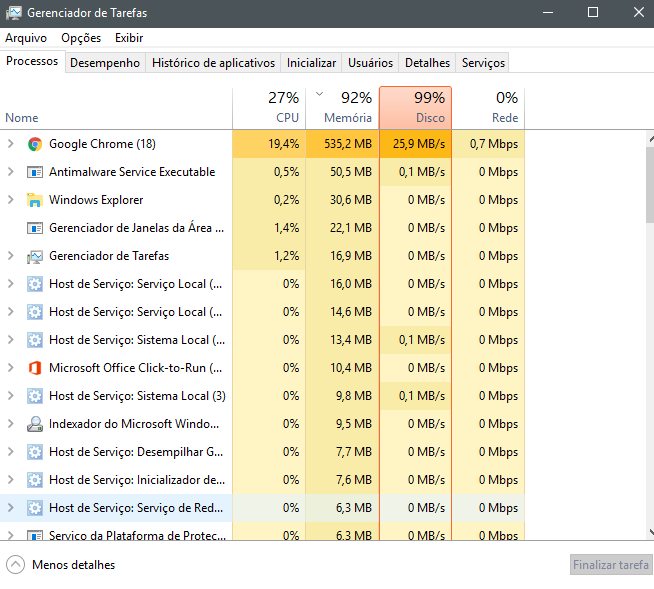The height and width of the screenshot is (589, 654).
Task: Click Antimalware's 50,5 MB memory value
Action: coord(351,172)
